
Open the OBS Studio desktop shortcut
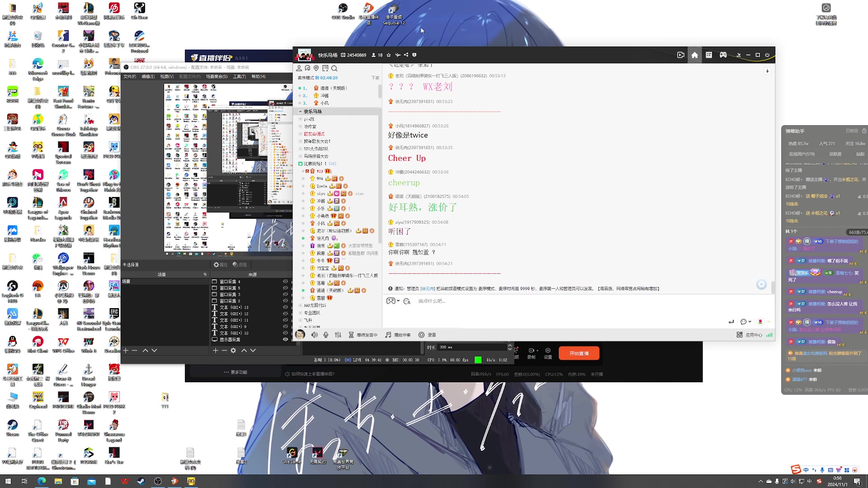coord(343,12)
